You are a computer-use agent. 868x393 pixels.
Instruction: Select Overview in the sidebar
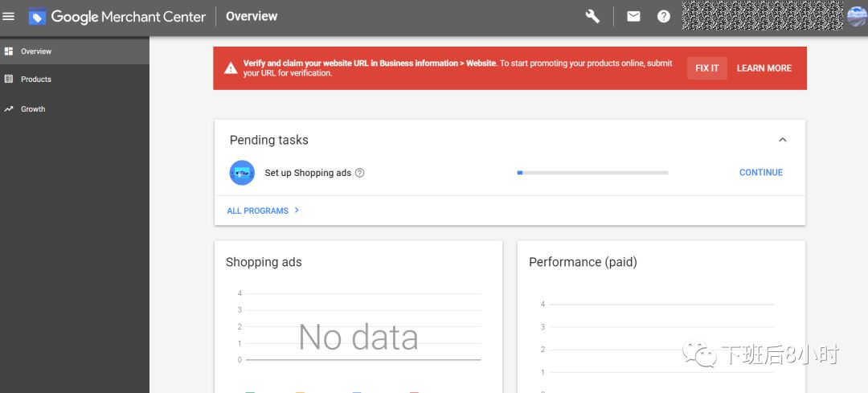(36, 51)
